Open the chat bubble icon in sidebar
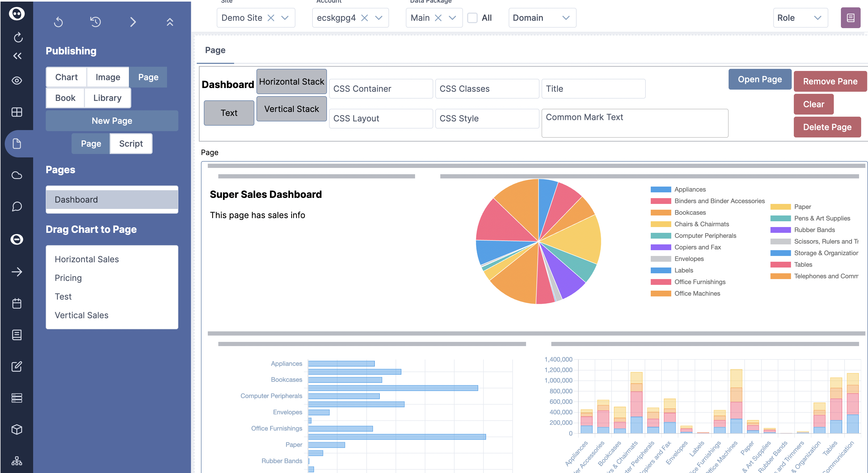Image resolution: width=868 pixels, height=473 pixels. [17, 206]
